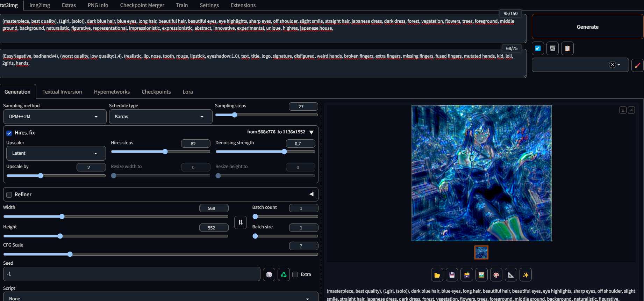Adjust the Width slider
Viewport: 644px width, 301px height.
(116, 216)
